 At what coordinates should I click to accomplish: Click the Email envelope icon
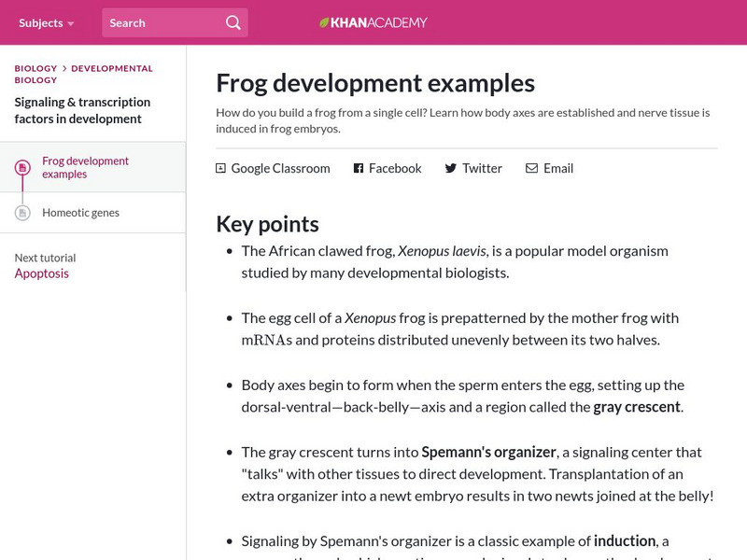[531, 168]
